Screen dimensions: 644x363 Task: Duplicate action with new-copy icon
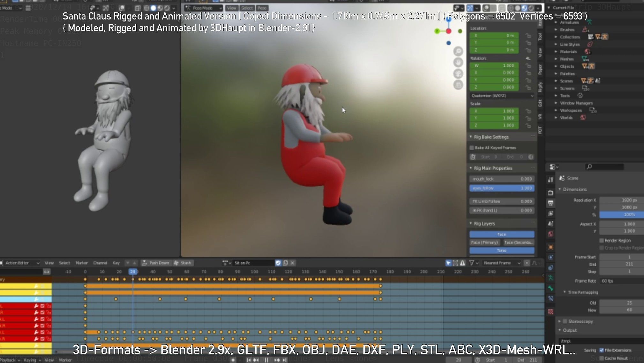click(x=285, y=263)
